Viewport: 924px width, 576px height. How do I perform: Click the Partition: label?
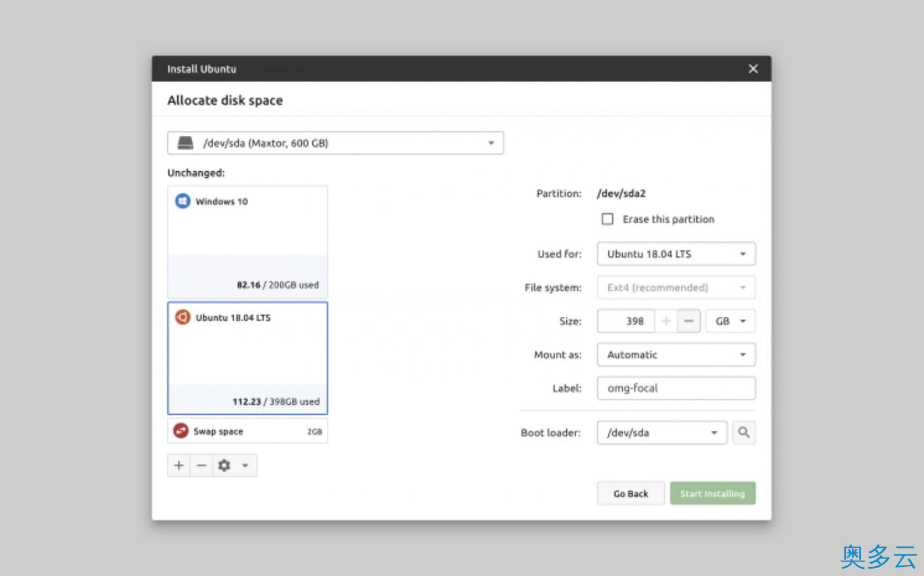(x=558, y=194)
